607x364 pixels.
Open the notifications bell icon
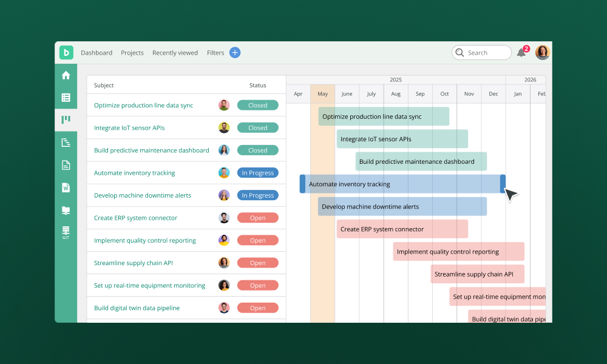(x=521, y=53)
